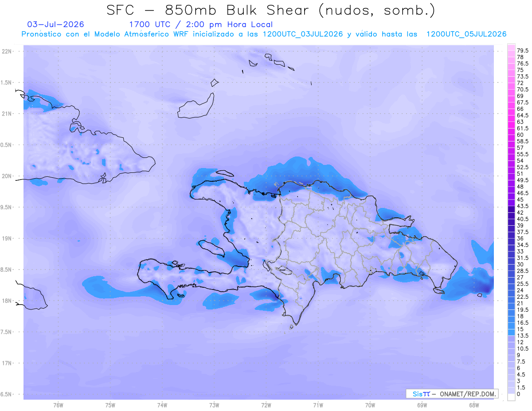The image size is (532, 411).
Task: Pick the darkest navy swatch beside the "42" label
Action: (511, 209)
